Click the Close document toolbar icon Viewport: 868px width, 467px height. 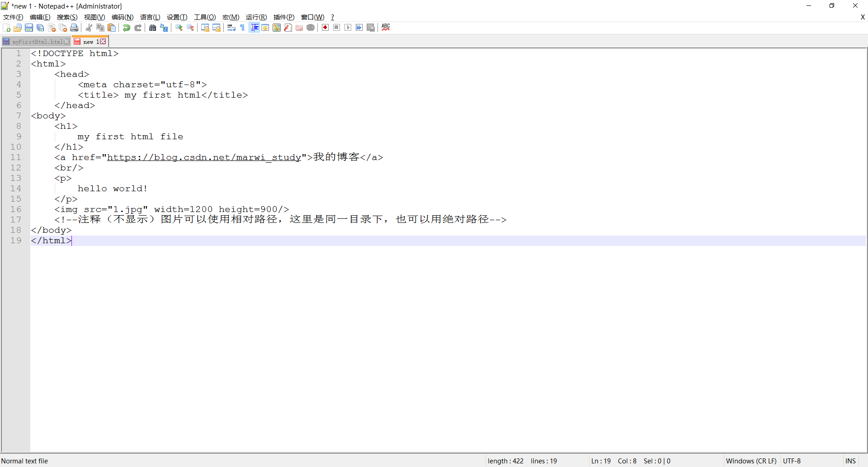52,28
